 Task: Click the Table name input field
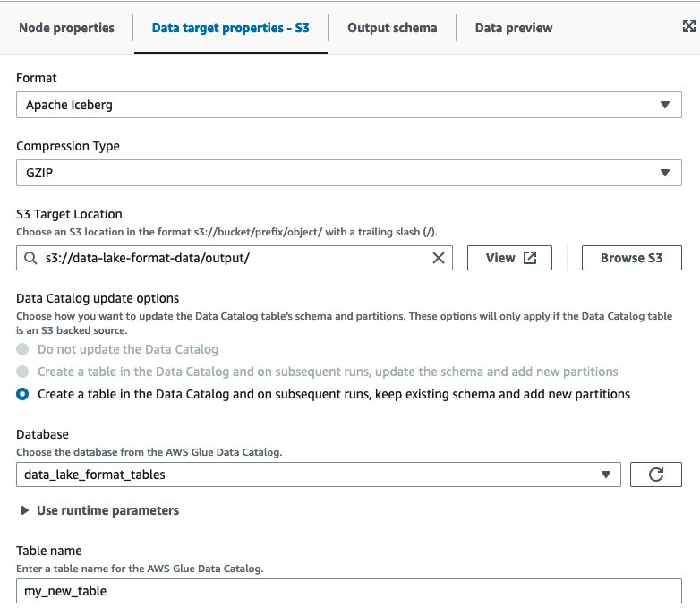click(x=349, y=591)
